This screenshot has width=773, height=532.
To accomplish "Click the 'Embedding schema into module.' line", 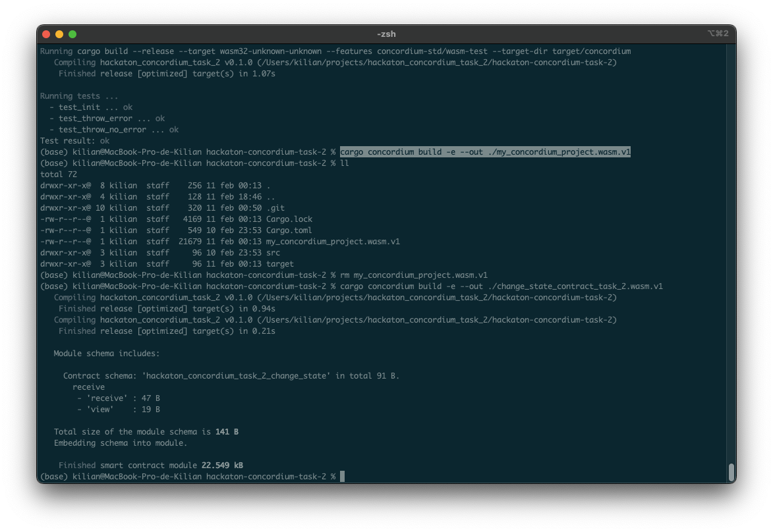I will pos(121,443).
